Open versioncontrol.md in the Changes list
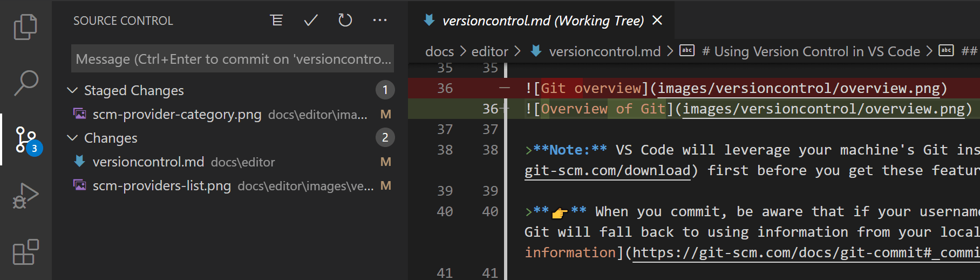Screen dimensions: 980x280 (148, 162)
